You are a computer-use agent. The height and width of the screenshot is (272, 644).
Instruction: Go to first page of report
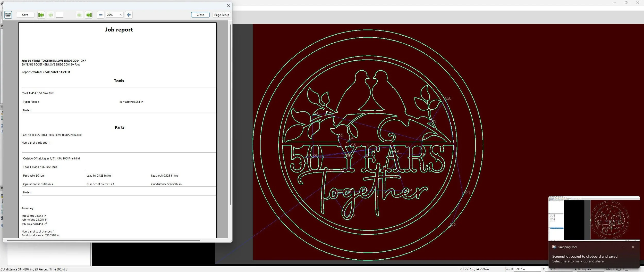tap(41, 15)
